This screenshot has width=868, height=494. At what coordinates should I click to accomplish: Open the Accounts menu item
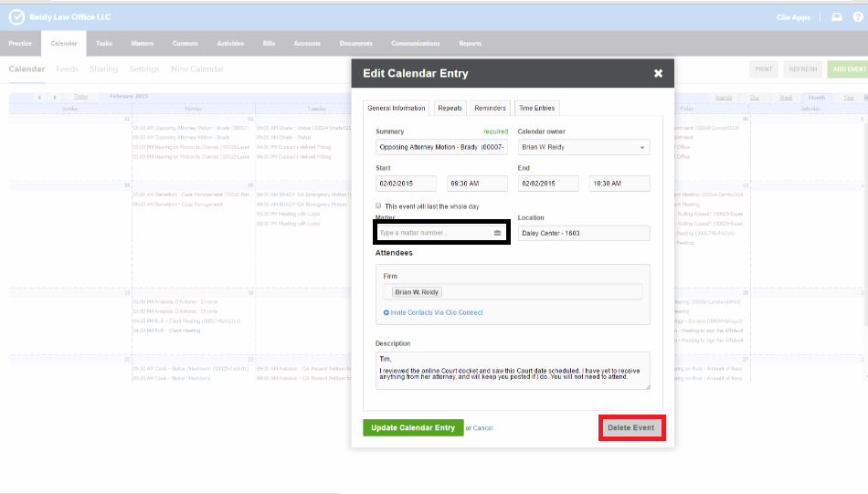click(x=307, y=43)
